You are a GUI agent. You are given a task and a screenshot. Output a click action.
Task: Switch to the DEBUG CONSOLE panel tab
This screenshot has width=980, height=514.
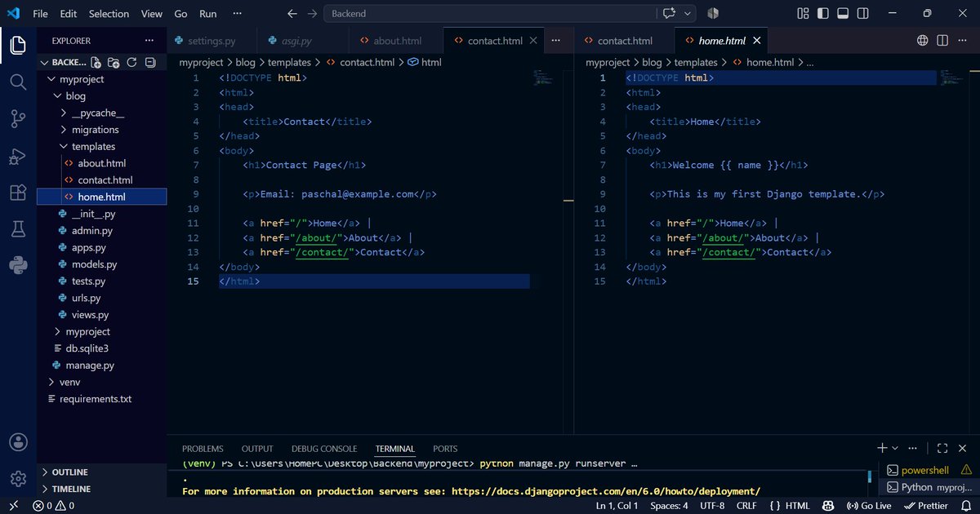(x=324, y=449)
